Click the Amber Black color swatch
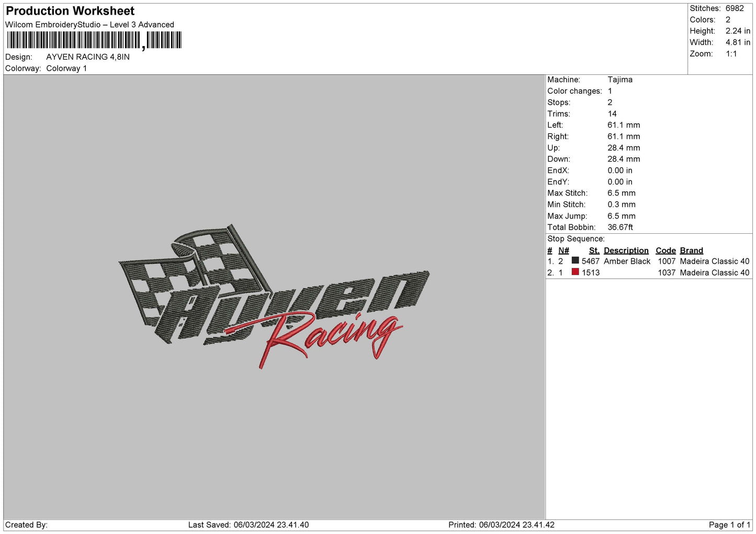756x534 pixels. [x=575, y=260]
